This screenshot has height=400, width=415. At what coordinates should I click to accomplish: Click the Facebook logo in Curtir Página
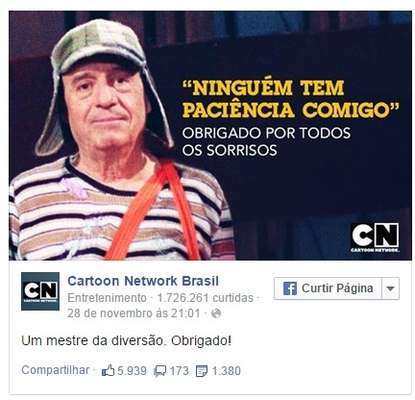click(x=290, y=288)
